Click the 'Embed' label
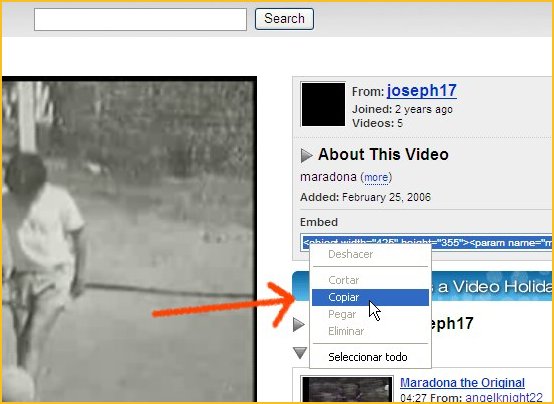Screen dimensions: 554x404 click(x=319, y=222)
